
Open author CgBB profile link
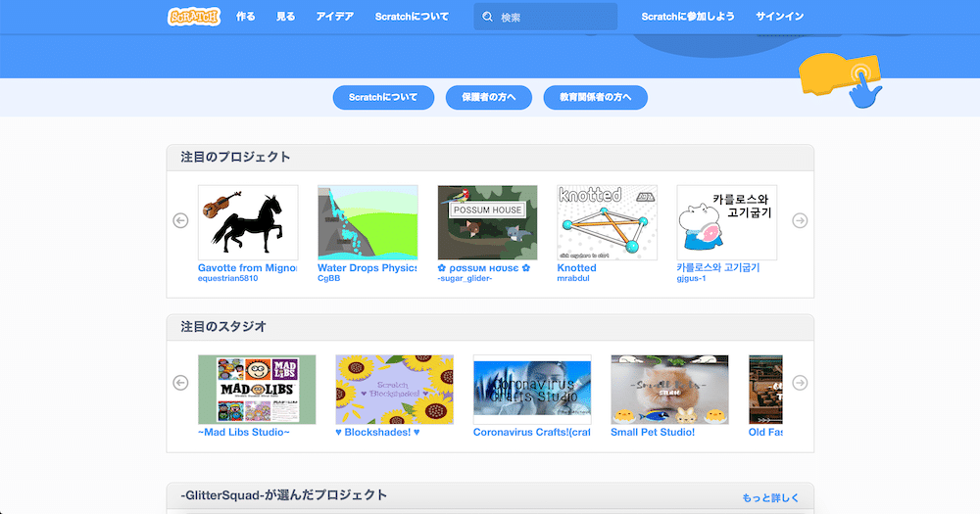[x=328, y=279]
